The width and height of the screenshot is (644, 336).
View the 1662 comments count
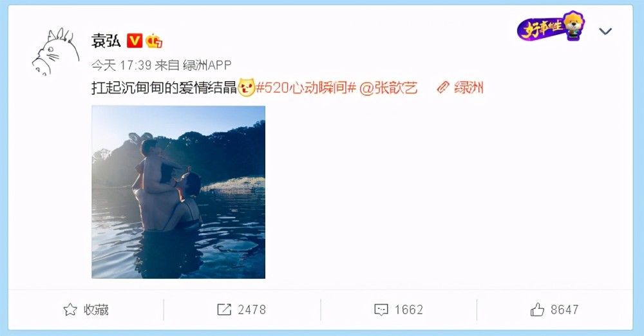(409, 310)
